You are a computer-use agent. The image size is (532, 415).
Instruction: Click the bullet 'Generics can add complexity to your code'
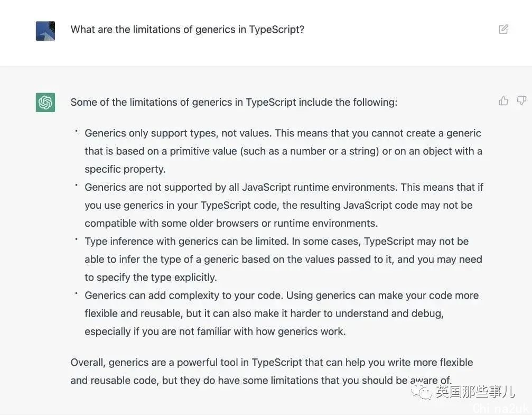pyautogui.click(x=282, y=313)
